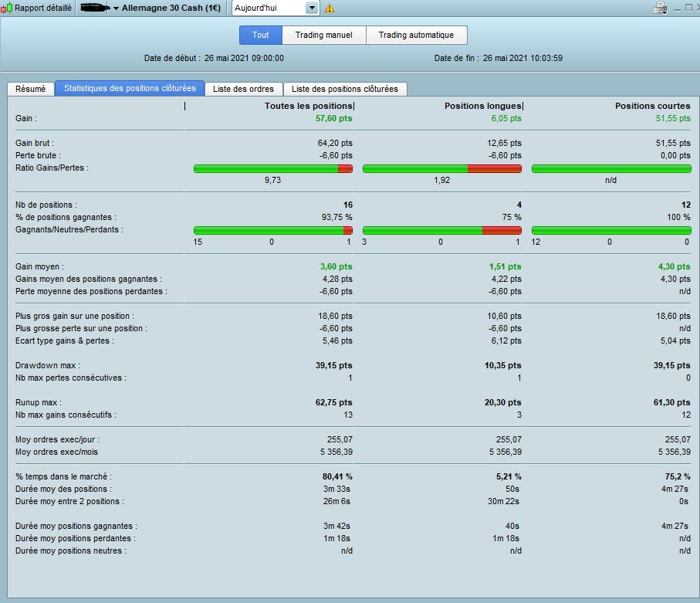Screen dimensions: 700x603
Task: Click the Ratio Gains/Pertes bar for short positions
Action: point(611,168)
